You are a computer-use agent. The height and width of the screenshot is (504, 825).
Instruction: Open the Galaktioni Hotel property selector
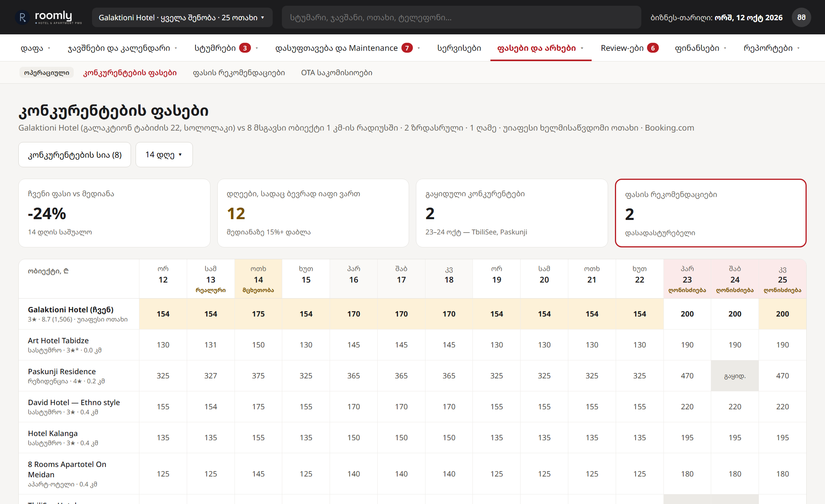click(x=182, y=18)
